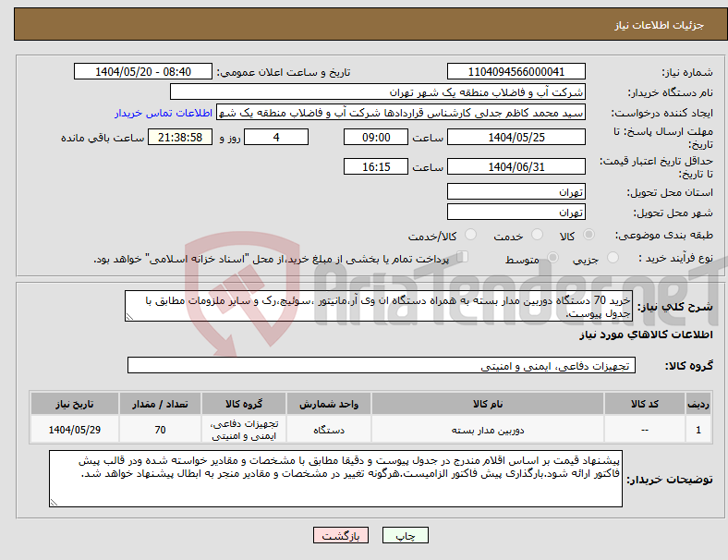728x560 pixels.
Task: Click the جزئیات اطلاعات نیاز header title
Action: pyautogui.click(x=660, y=25)
